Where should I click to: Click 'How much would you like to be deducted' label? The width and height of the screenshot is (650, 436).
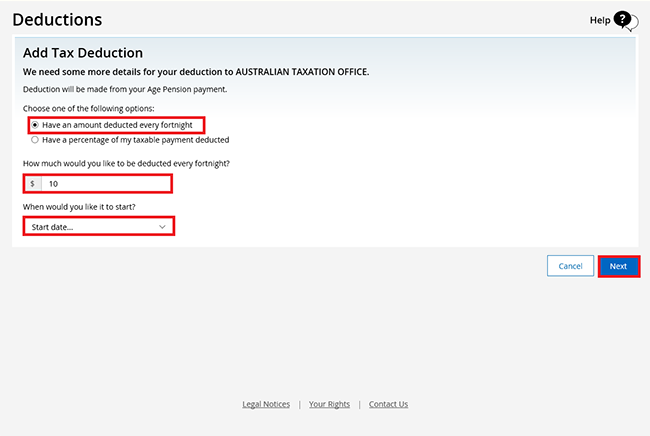coord(126,164)
